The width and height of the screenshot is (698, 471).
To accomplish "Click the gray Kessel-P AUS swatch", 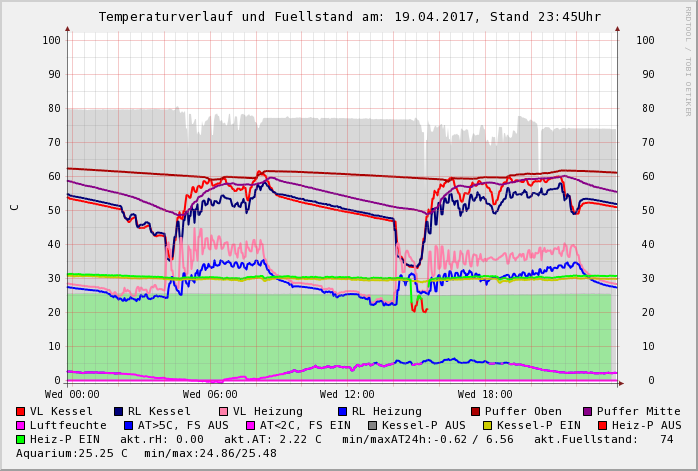I will point(372,425).
